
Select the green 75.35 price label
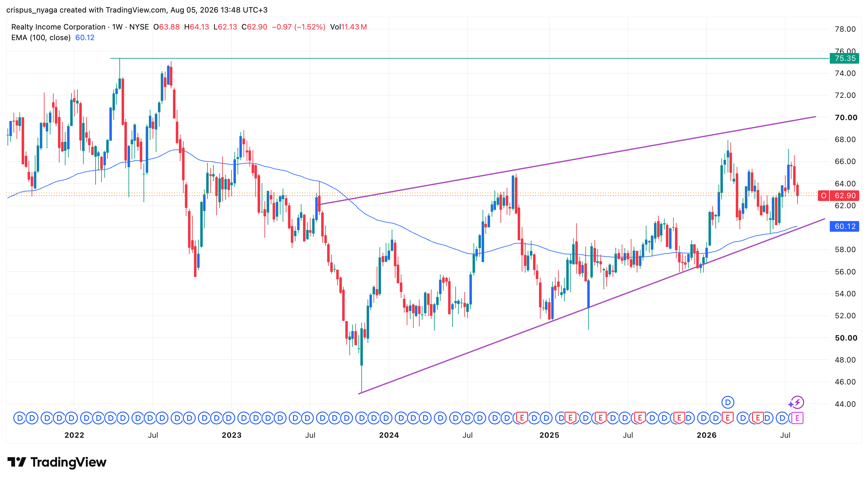pos(845,58)
